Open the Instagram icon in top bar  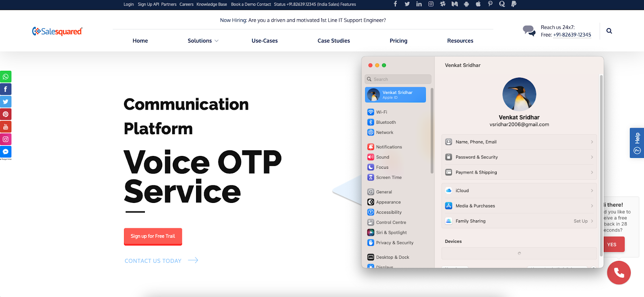tap(431, 4)
